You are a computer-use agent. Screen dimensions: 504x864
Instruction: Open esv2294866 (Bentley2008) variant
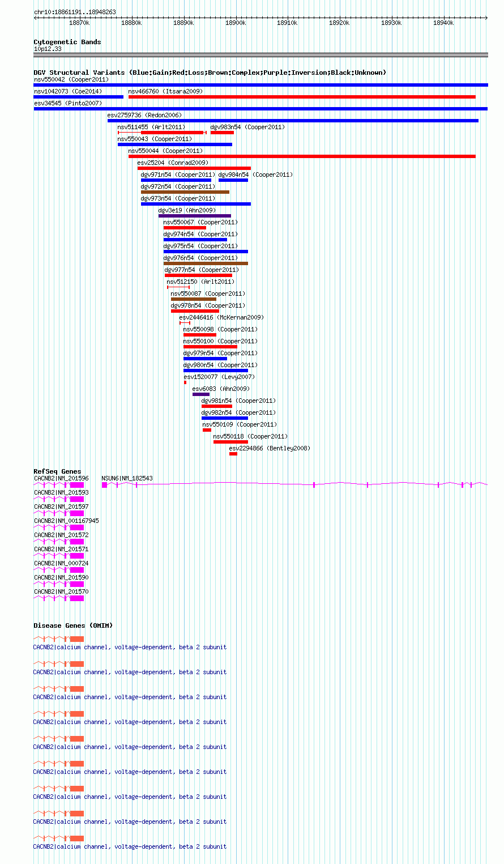point(233,454)
